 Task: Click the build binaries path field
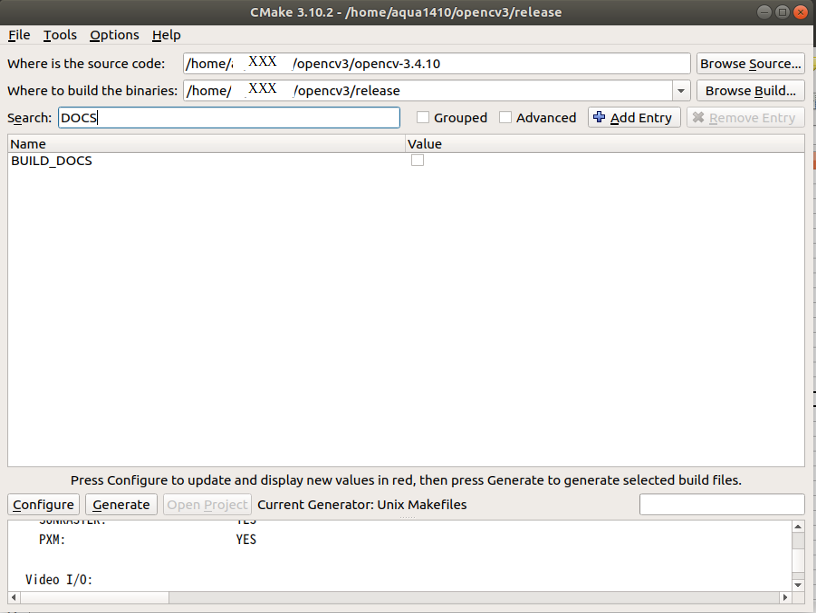pyautogui.click(x=428, y=91)
